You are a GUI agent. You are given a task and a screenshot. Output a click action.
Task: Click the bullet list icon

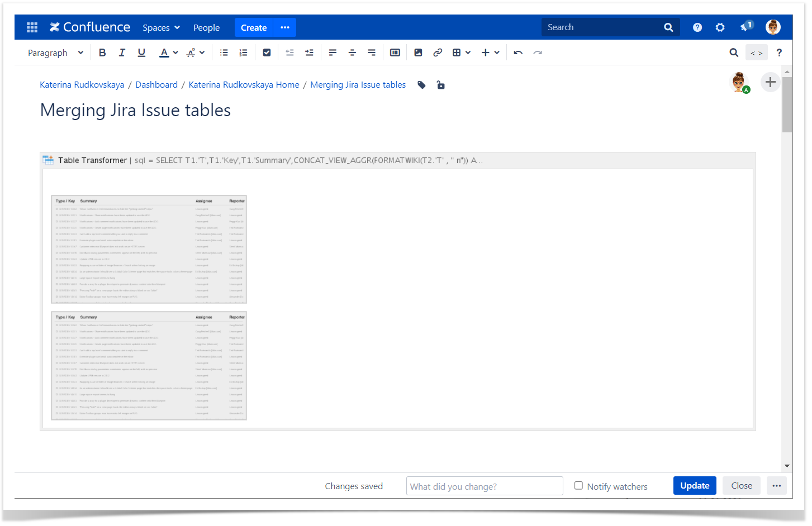point(224,52)
